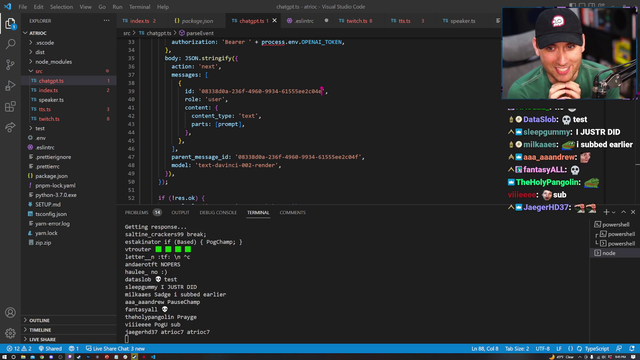Open the Terminal menu
The height and width of the screenshot is (360, 640).
tap(140, 7)
